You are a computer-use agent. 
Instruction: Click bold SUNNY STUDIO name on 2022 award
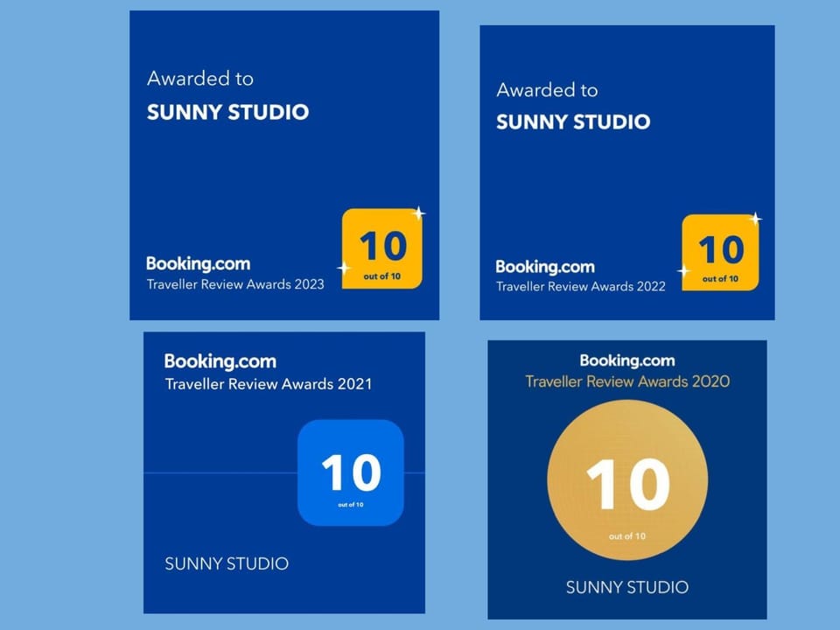click(x=573, y=122)
